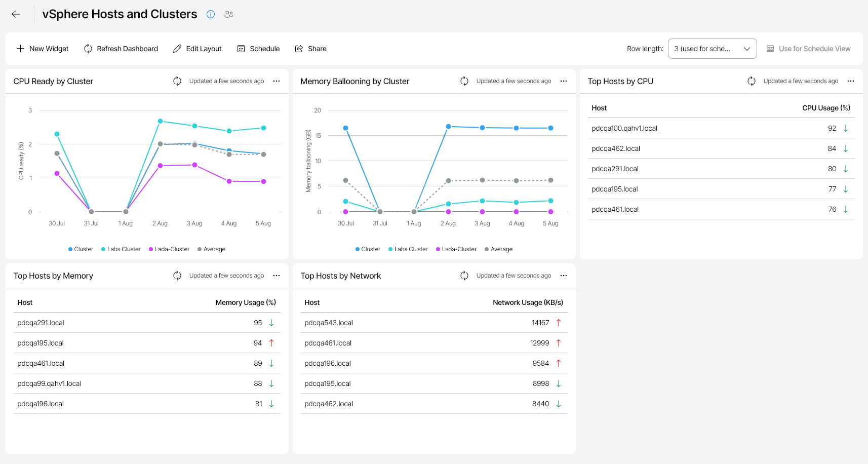Click the Host header in Top Hosts by Network

click(312, 302)
